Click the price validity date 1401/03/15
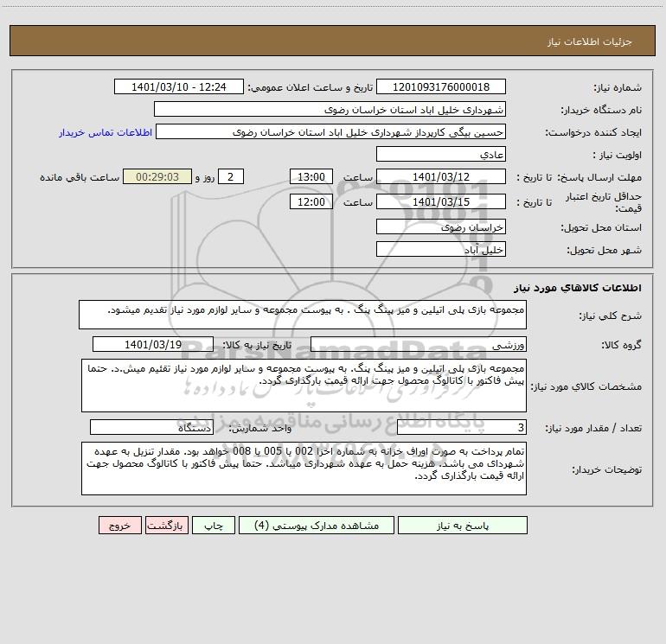This screenshot has height=644, width=666. pyautogui.click(x=441, y=201)
